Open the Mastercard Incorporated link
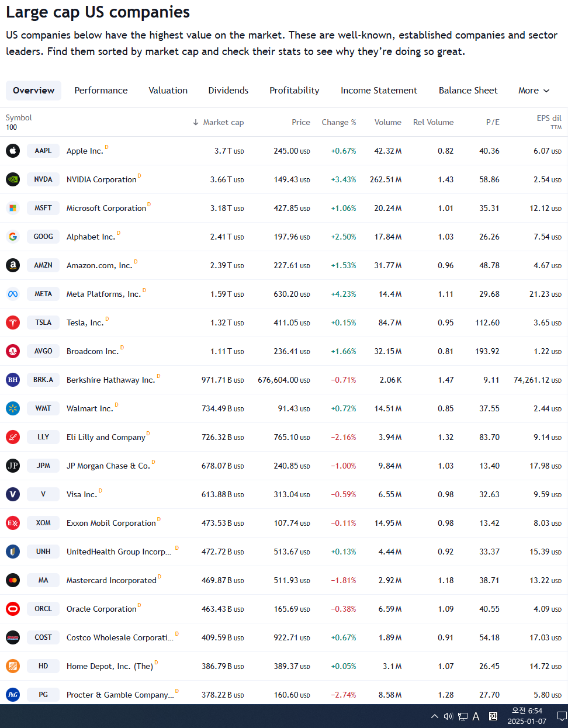568x728 pixels. 112,580
